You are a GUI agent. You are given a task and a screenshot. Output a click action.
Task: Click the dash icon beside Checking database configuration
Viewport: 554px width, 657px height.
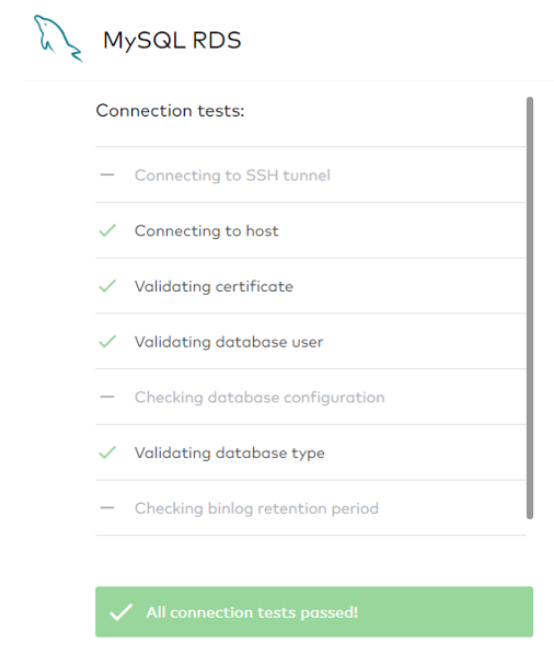[107, 397]
